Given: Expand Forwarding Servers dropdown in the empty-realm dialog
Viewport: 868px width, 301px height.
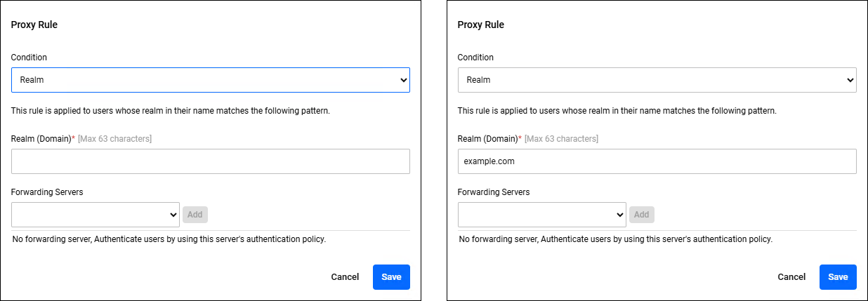Looking at the screenshot, I should (96, 215).
